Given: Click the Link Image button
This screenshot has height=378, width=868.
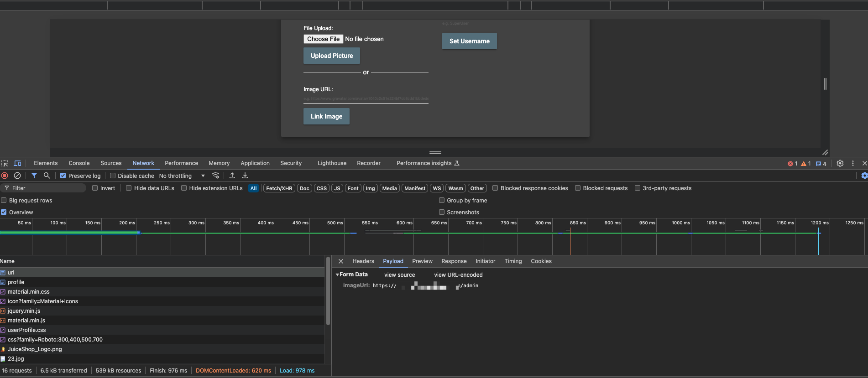Looking at the screenshot, I should point(326,116).
